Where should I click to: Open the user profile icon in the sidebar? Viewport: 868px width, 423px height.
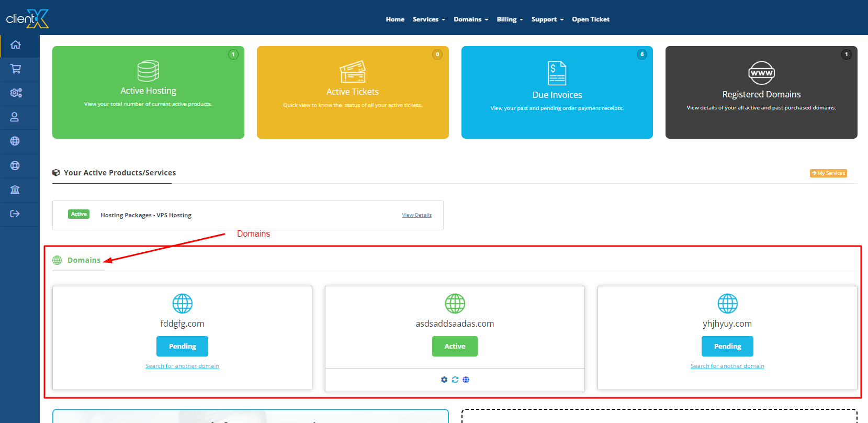(x=15, y=117)
